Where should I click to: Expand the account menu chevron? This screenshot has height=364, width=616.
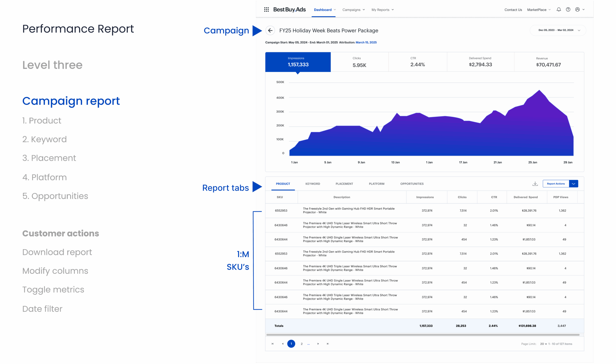pyautogui.click(x=583, y=10)
